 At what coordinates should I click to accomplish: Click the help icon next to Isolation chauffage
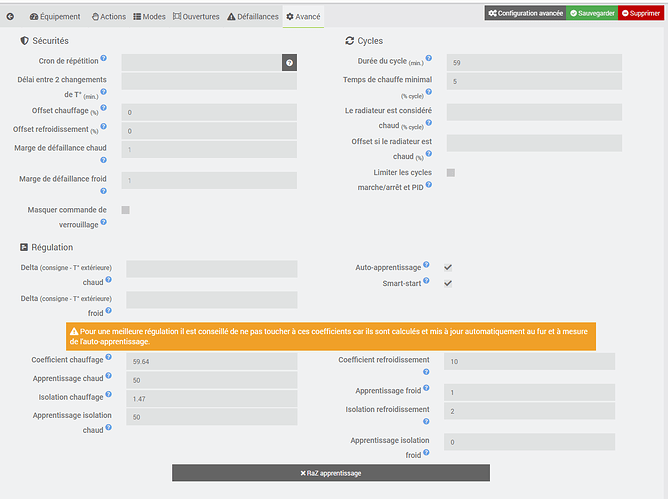pyautogui.click(x=109, y=395)
